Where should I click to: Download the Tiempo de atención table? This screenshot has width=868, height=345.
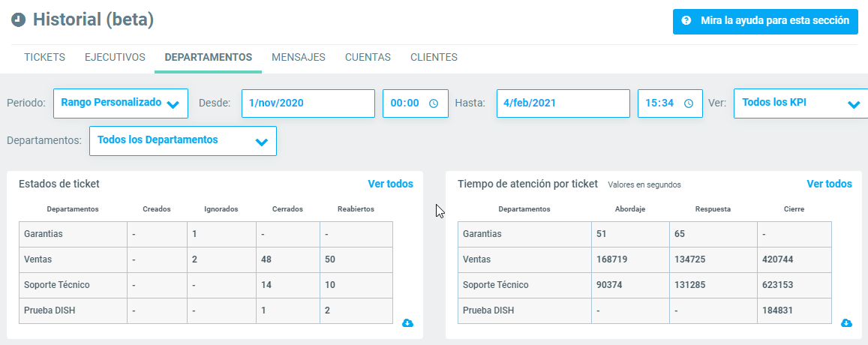(x=846, y=323)
